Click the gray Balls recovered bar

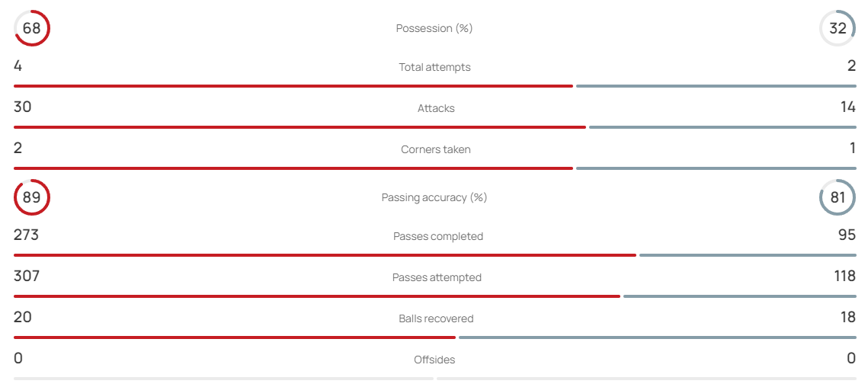657,337
